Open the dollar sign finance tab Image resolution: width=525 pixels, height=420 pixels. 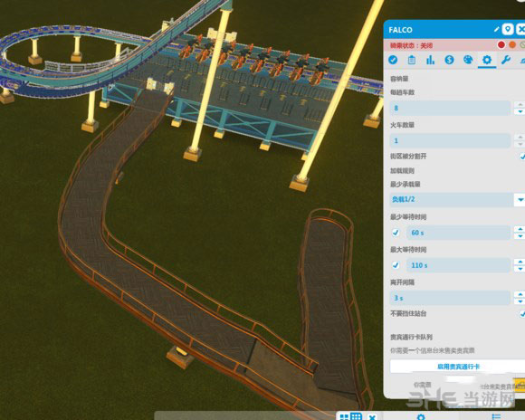coord(449,60)
